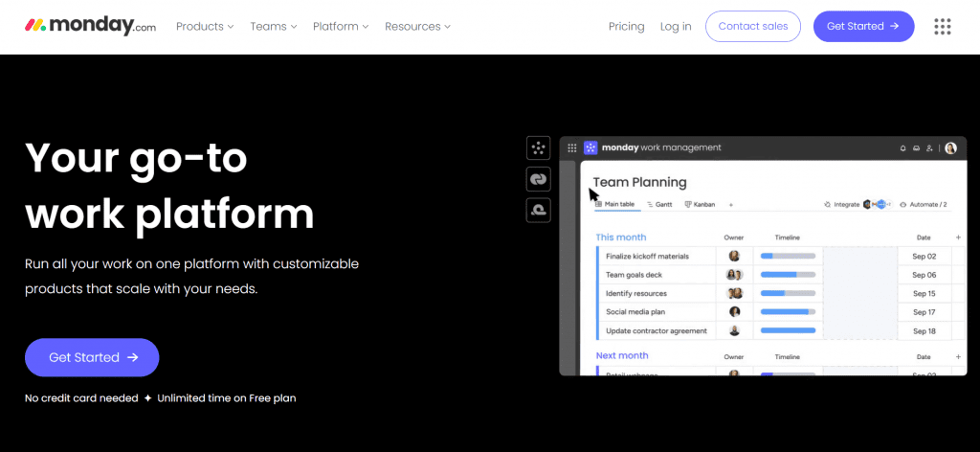
Task: Click the Sep 15 date cell
Action: (924, 293)
